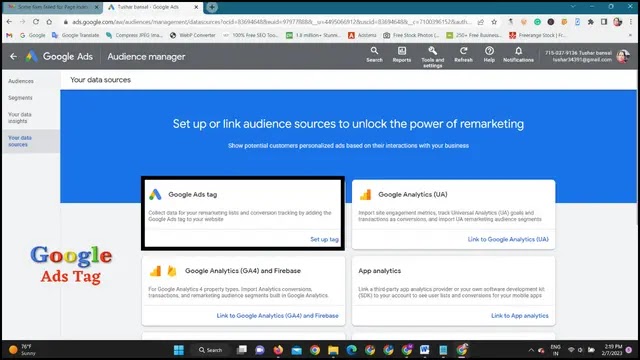This screenshot has height=360, width=640.
Task: Open Task View from the taskbar
Action: (x=242, y=350)
